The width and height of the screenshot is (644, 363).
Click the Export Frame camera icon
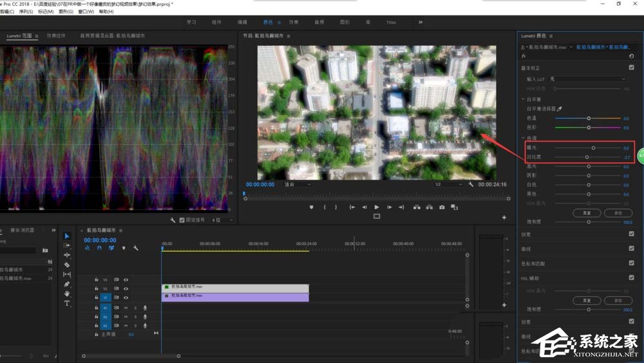click(x=442, y=207)
